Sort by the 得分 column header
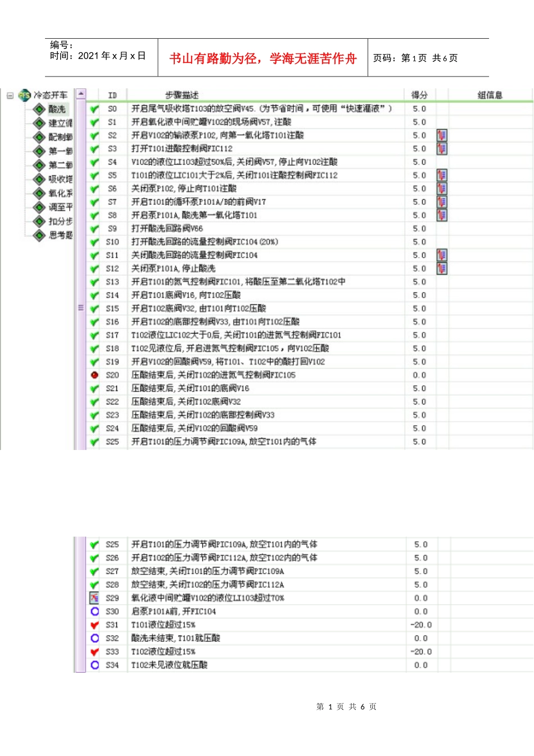Viewport: 534px width, 756px height. pyautogui.click(x=419, y=95)
